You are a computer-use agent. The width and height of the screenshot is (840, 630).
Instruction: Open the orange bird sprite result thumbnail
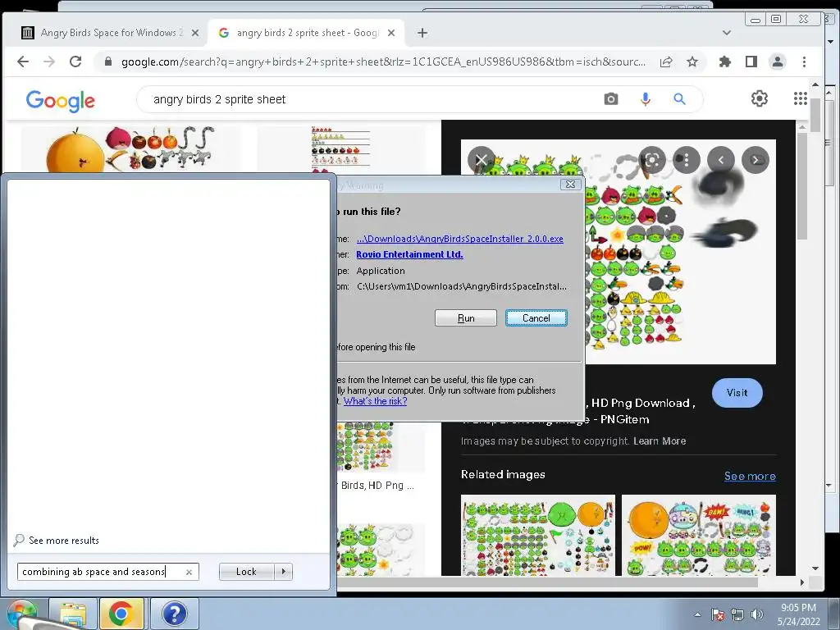[131, 149]
